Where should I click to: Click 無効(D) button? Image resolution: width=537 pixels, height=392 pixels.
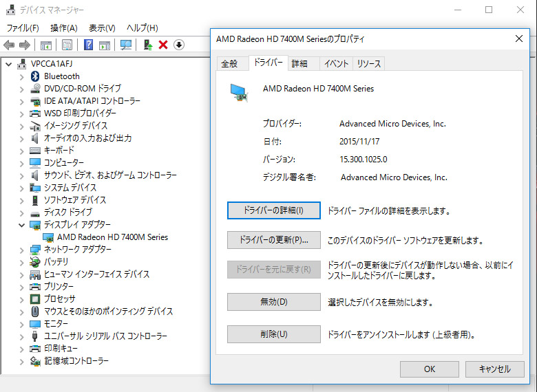(x=273, y=302)
